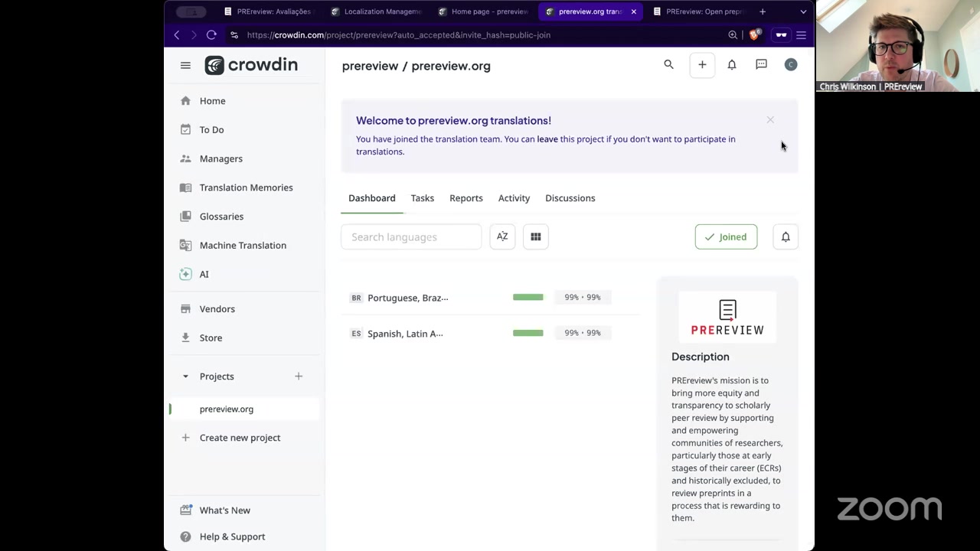Screen dimensions: 980x551
Task: Switch languages to grid view
Action: [536, 237]
